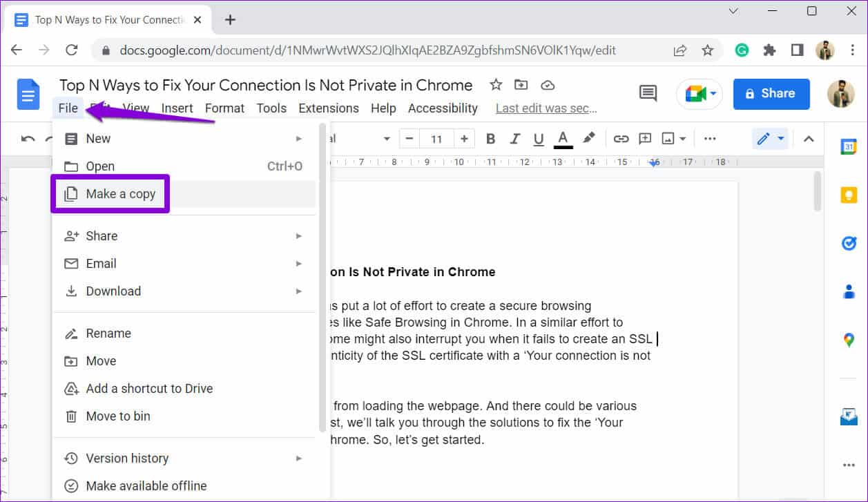The image size is (868, 502).
Task: Open Google Calendar in side panel
Action: [x=849, y=147]
